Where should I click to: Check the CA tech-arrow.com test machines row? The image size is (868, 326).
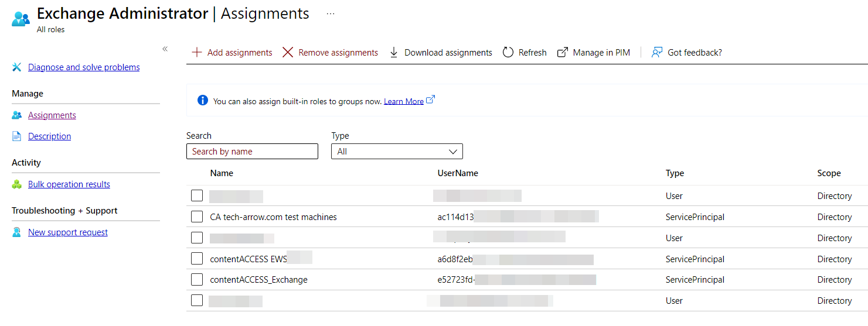point(197,217)
